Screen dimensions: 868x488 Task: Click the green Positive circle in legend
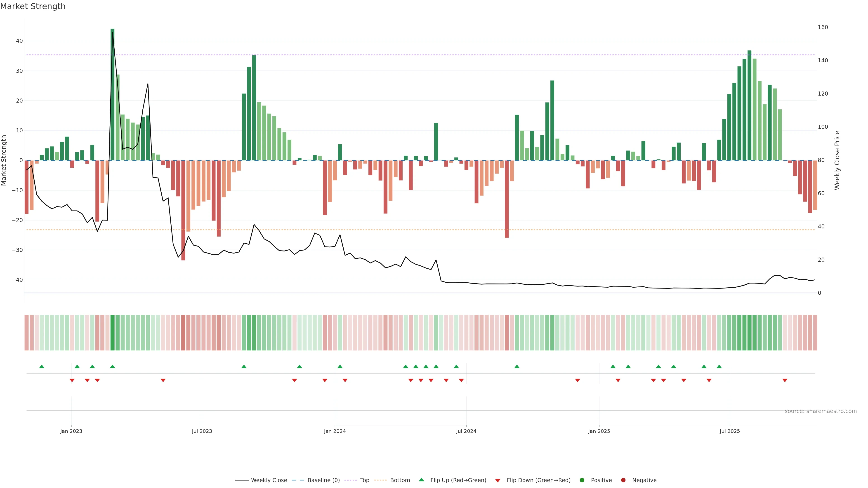[582, 480]
